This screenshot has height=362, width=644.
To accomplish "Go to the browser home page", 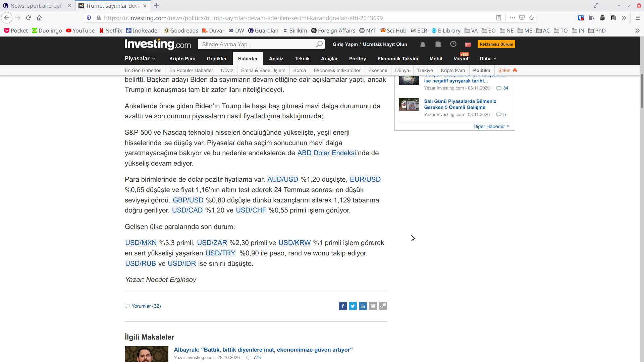I will click(x=39, y=18).
